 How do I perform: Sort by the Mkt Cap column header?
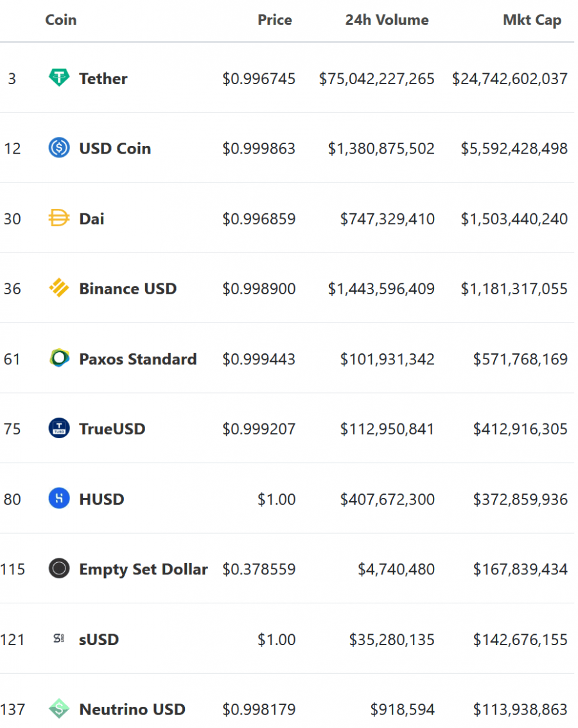click(532, 20)
